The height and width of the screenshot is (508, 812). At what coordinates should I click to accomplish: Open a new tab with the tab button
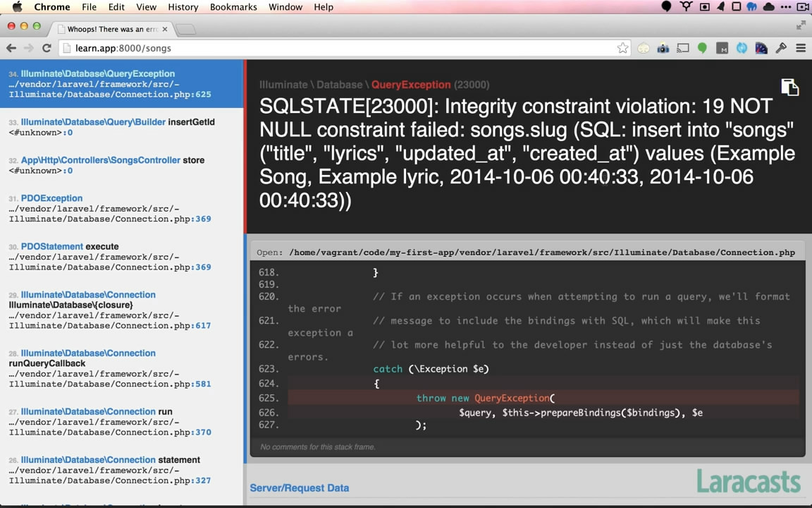[185, 29]
